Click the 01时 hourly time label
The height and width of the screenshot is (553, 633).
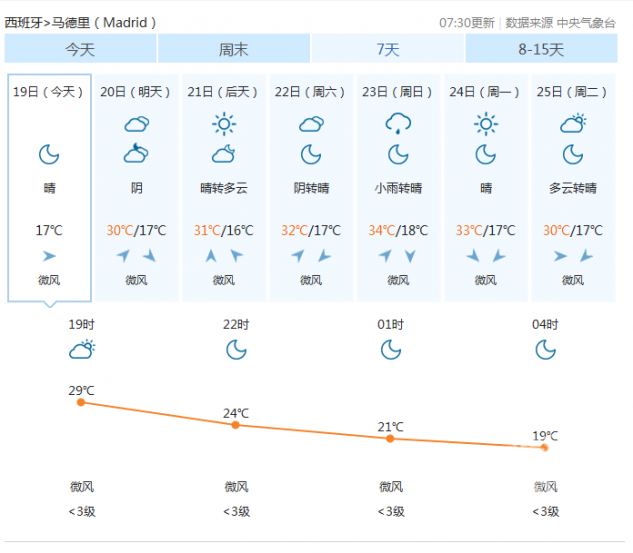pos(391,325)
